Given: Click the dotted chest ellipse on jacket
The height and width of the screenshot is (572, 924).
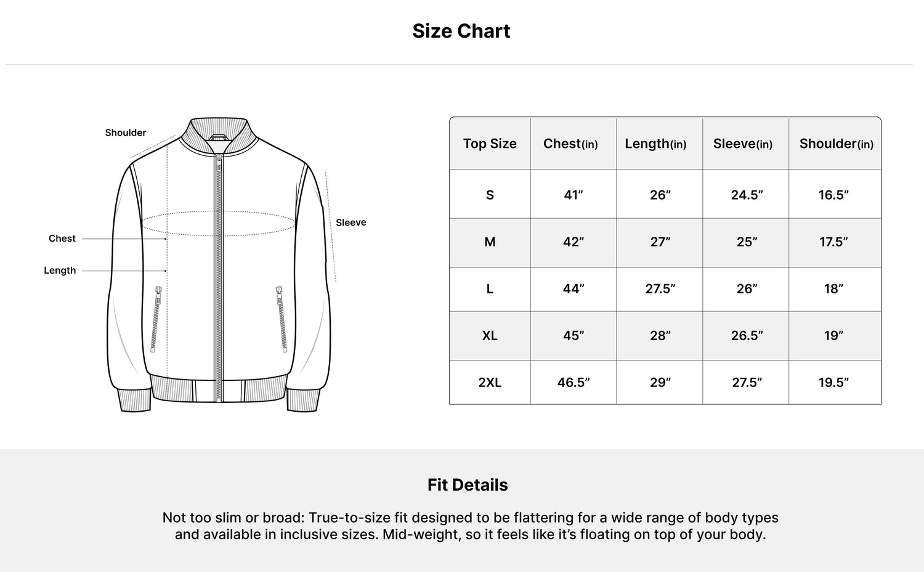Looking at the screenshot, I should pyautogui.click(x=219, y=224).
